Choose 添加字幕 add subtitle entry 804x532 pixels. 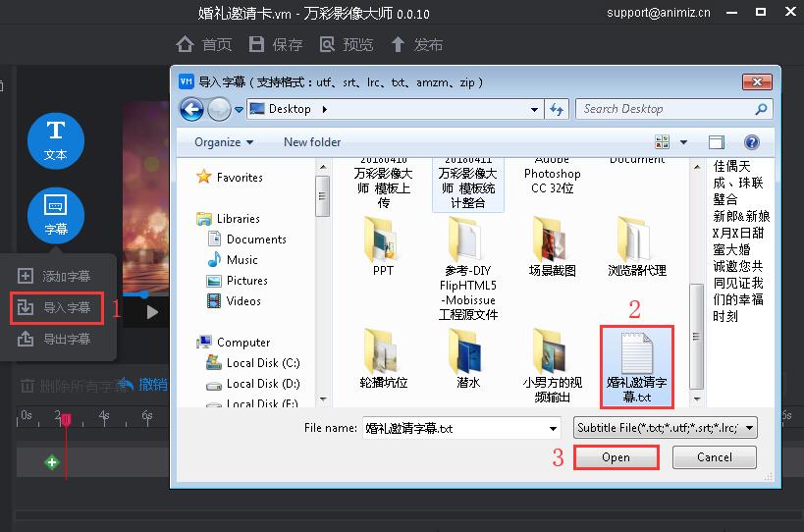tap(55, 276)
